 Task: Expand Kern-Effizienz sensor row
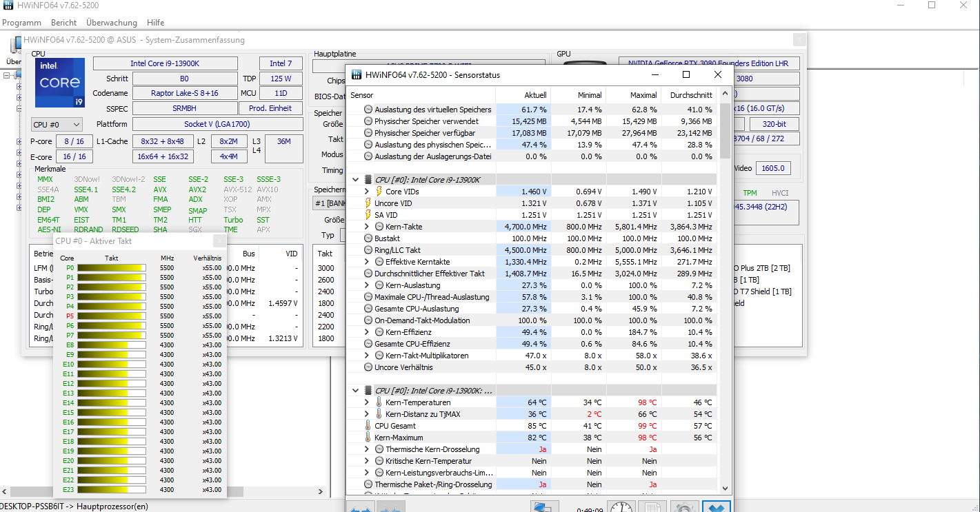(x=367, y=332)
